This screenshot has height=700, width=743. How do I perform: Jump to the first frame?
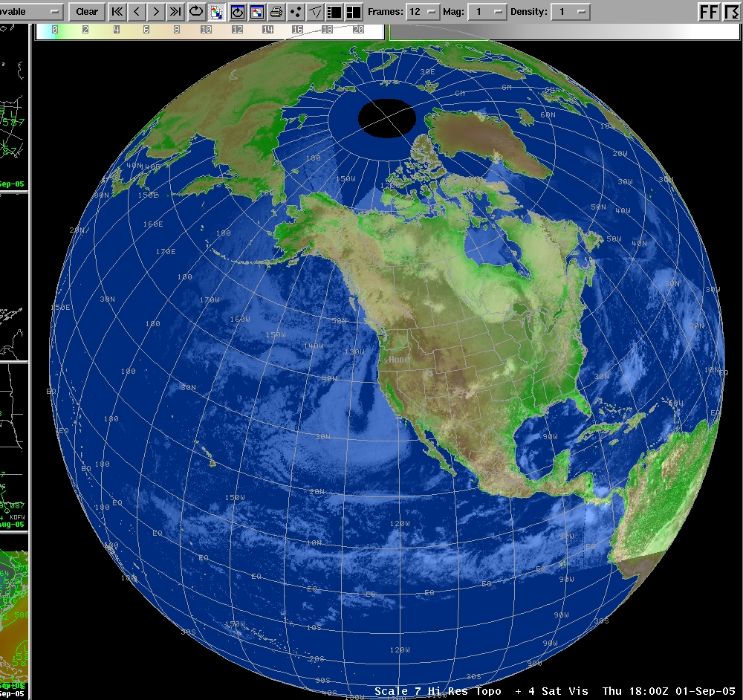tap(117, 12)
